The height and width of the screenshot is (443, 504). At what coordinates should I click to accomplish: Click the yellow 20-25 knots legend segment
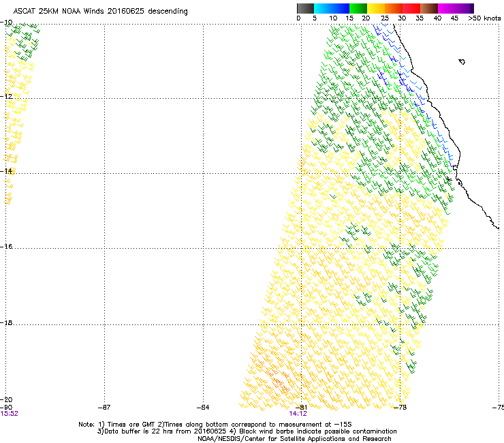point(376,8)
